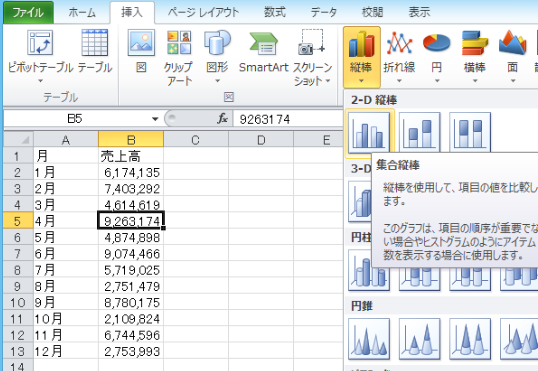
Task: Open the 縦棒 column chart menu
Action: coord(362,57)
